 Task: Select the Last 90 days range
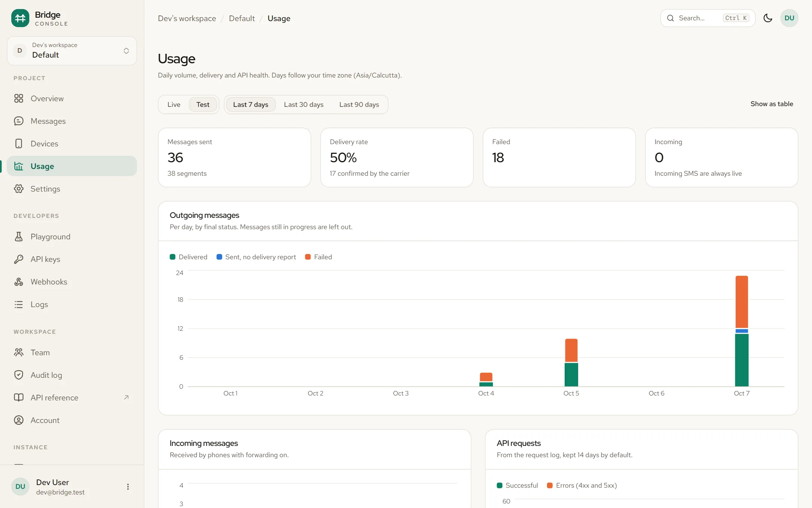pos(359,105)
